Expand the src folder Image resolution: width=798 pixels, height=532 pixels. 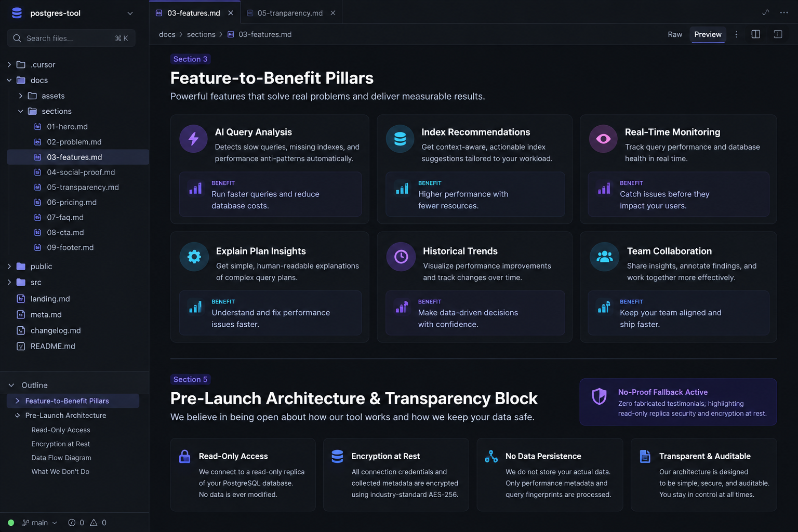(x=9, y=282)
